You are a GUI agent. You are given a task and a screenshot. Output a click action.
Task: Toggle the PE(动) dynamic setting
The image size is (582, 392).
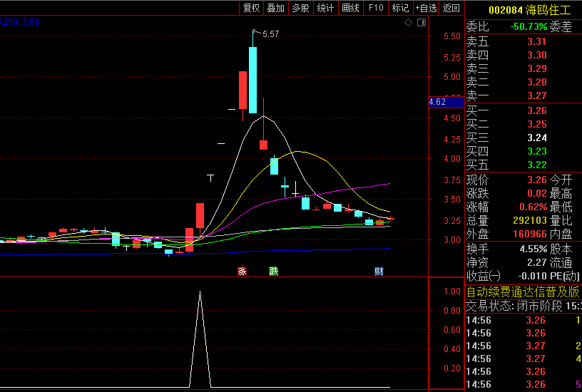(x=564, y=276)
